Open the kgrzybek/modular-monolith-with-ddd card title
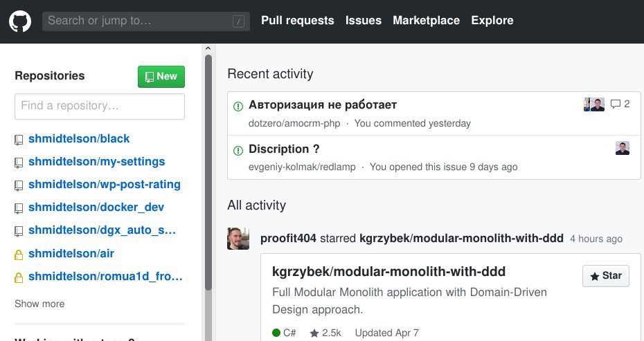Screen dimensions: 644x341 tap(388, 272)
